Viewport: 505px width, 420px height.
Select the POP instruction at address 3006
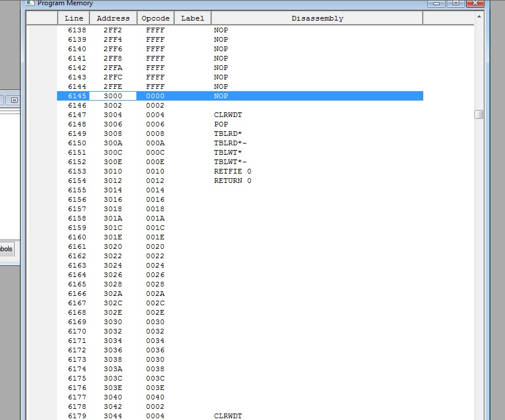(x=220, y=124)
